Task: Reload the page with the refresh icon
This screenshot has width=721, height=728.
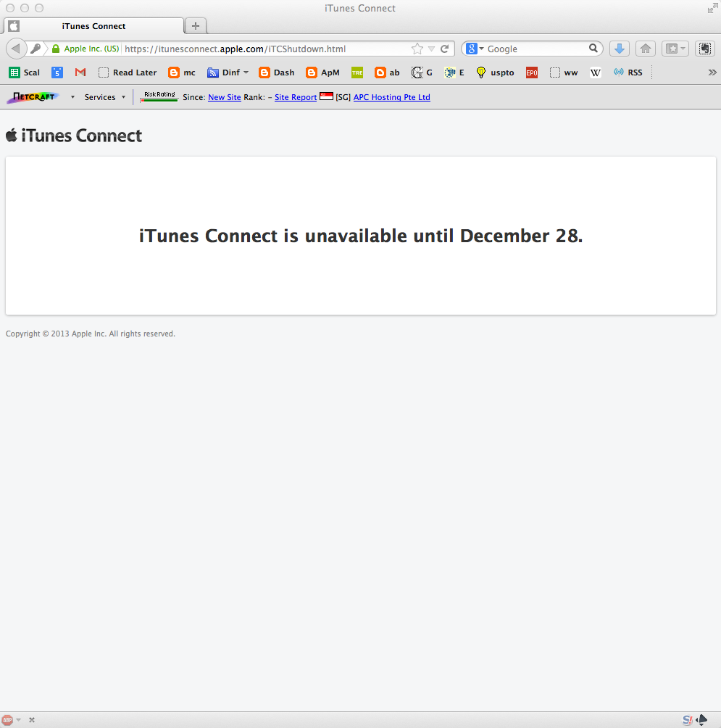Action: [444, 49]
